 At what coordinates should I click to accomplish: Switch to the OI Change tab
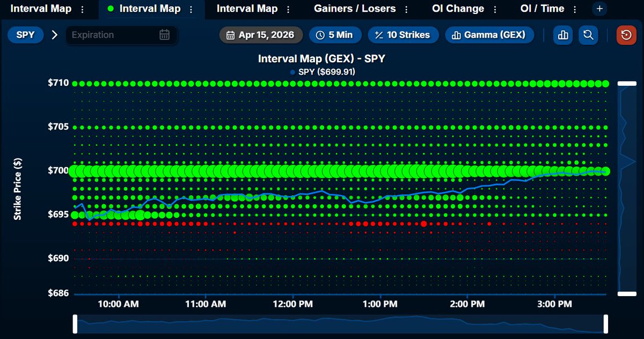458,9
